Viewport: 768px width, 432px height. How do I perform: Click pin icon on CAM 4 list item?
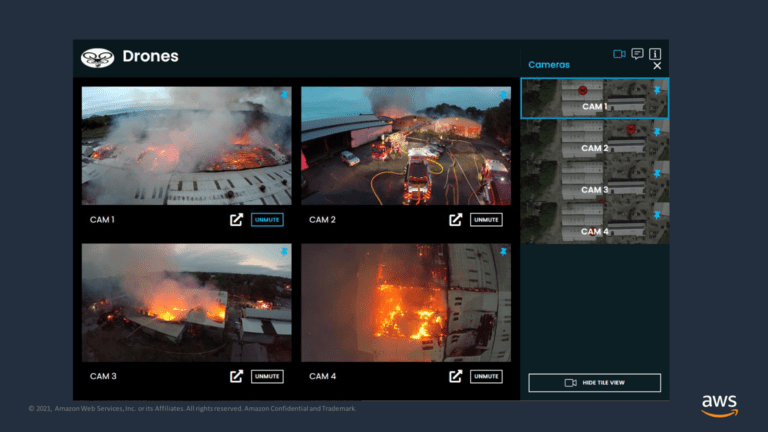tap(657, 215)
